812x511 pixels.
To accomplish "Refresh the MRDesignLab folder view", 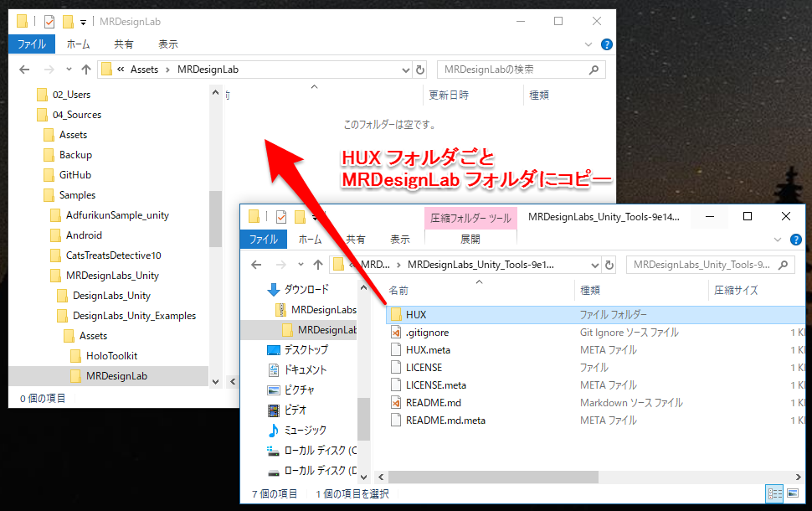I will pos(420,70).
